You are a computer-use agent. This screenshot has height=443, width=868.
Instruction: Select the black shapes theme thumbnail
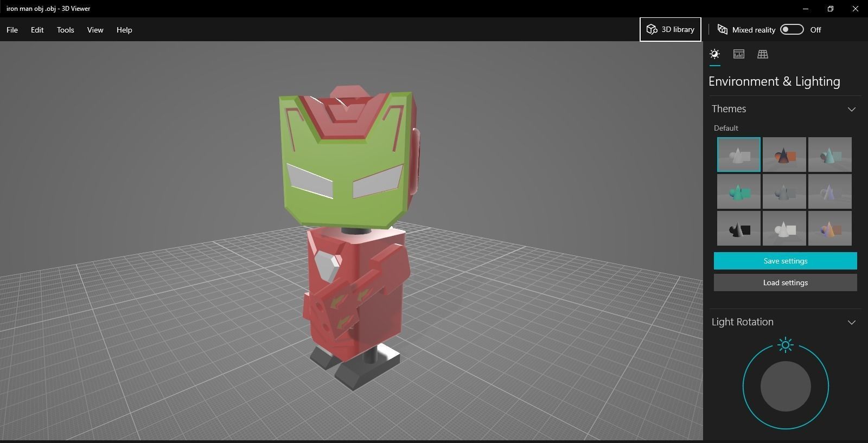tap(738, 228)
